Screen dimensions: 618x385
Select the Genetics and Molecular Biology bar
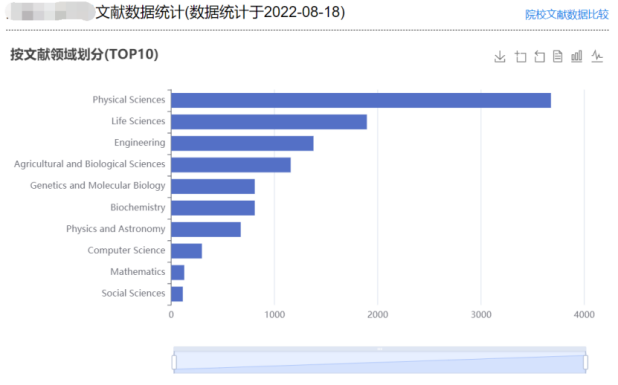pyautogui.click(x=213, y=186)
